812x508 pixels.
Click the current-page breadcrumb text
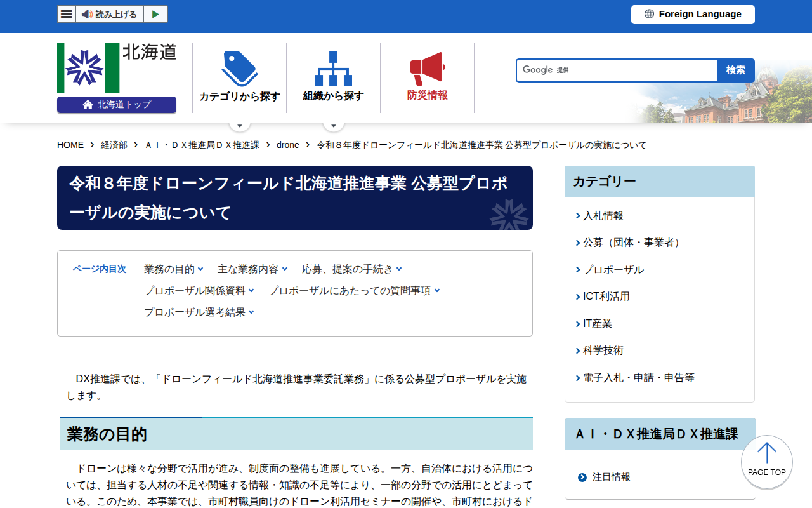tap(481, 145)
